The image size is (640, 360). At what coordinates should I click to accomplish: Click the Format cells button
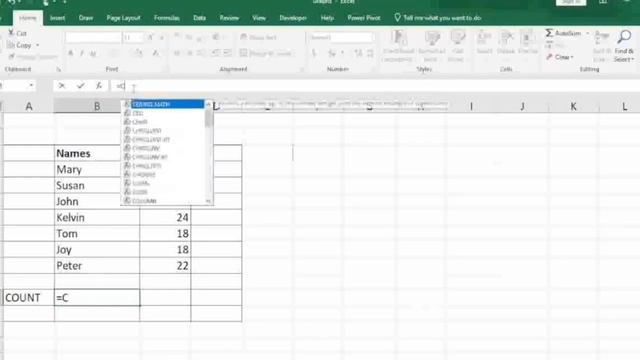pyautogui.click(x=527, y=43)
